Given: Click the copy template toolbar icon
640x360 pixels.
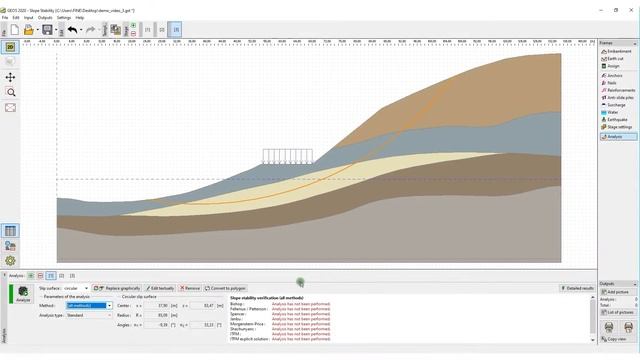Looking at the screenshot, I should [116, 29].
